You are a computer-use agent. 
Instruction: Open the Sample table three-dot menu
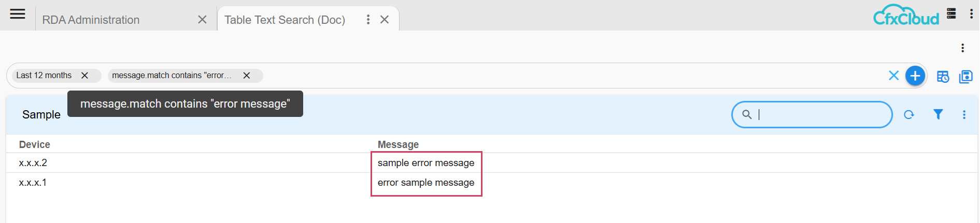click(x=964, y=115)
